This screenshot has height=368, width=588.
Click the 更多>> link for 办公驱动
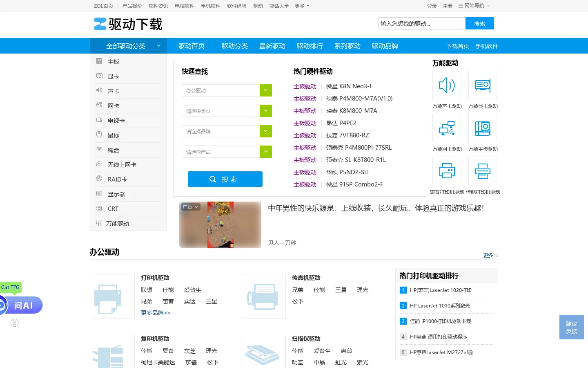tap(490, 255)
